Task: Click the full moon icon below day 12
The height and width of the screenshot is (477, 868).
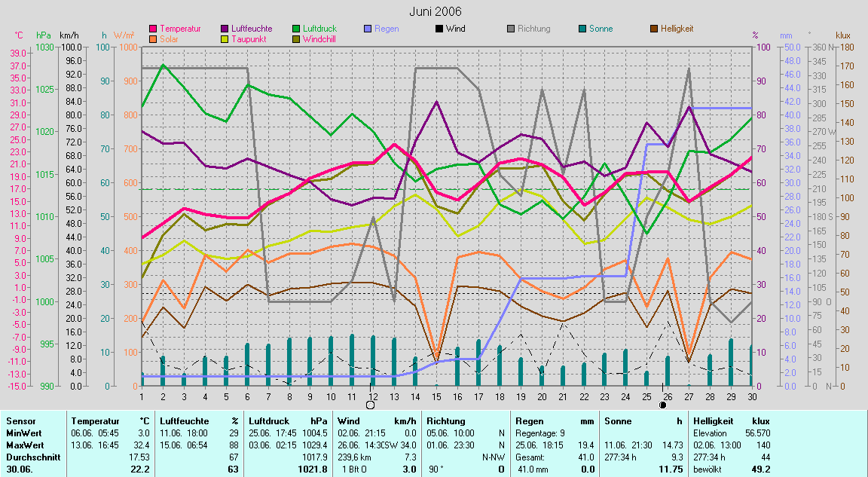Action: (370, 405)
